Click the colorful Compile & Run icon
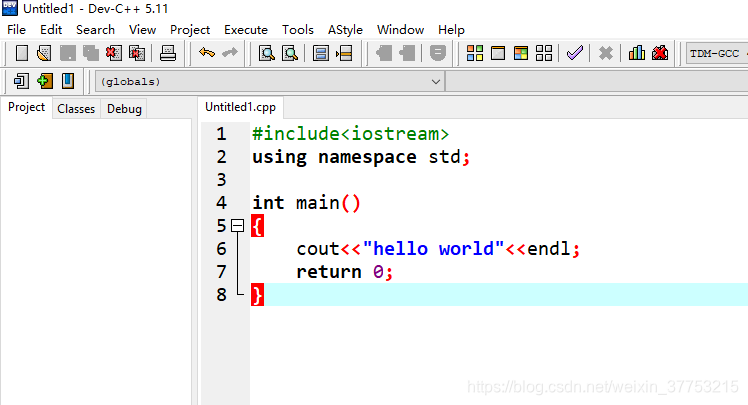 coord(521,53)
